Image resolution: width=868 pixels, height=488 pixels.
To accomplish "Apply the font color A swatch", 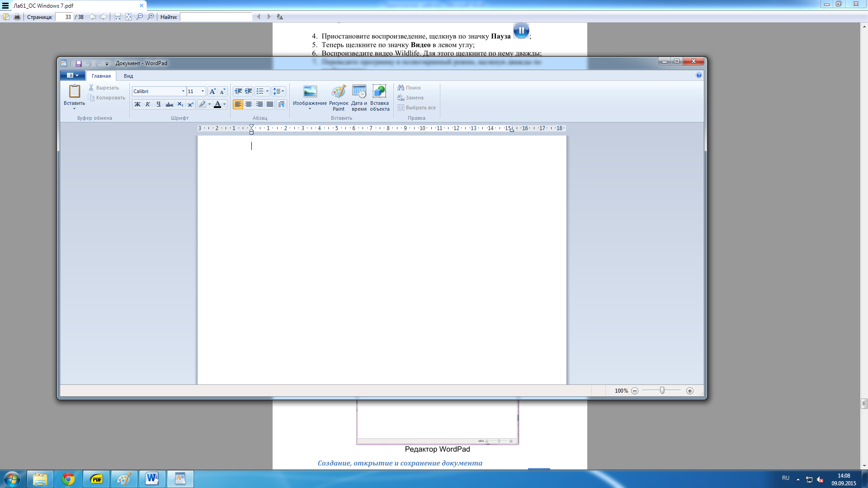I will click(217, 104).
